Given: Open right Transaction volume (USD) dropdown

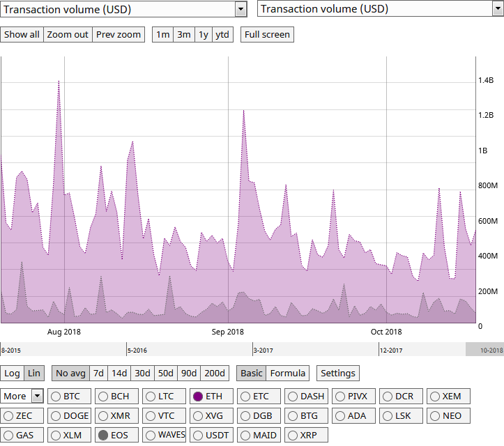Looking at the screenshot, I should click(x=381, y=8).
